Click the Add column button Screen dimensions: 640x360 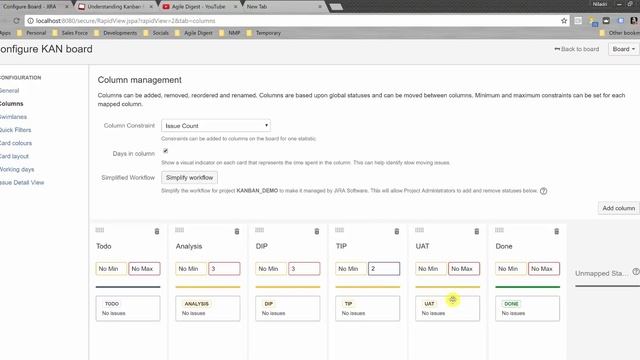click(x=618, y=208)
